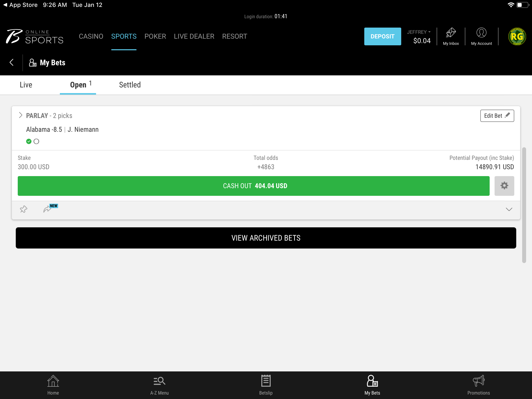Click the vertical scrollbar on the right
Image resolution: width=532 pixels, height=399 pixels.
tap(524, 205)
